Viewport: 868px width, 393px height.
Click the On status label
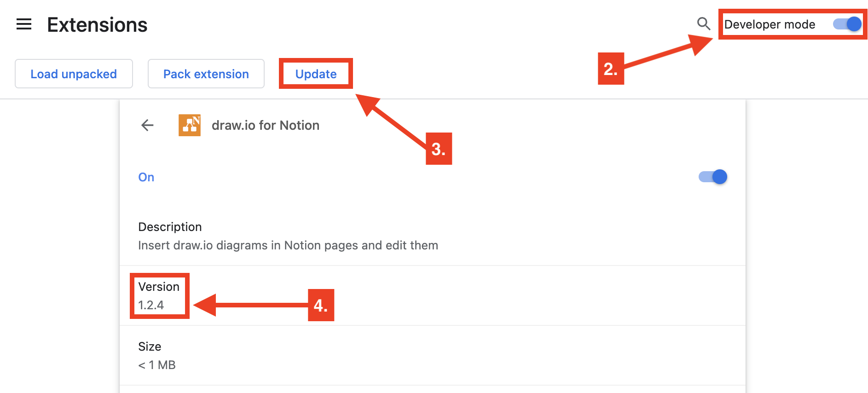[146, 177]
